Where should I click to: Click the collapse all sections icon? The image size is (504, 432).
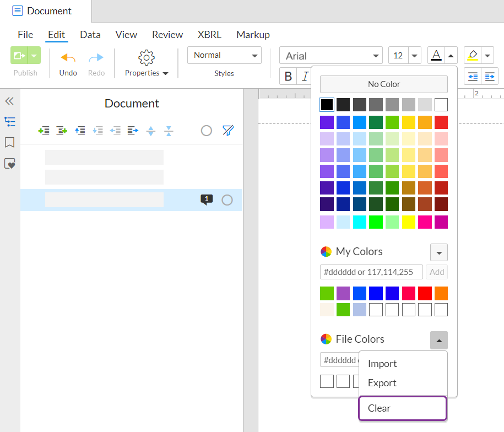[x=169, y=131]
